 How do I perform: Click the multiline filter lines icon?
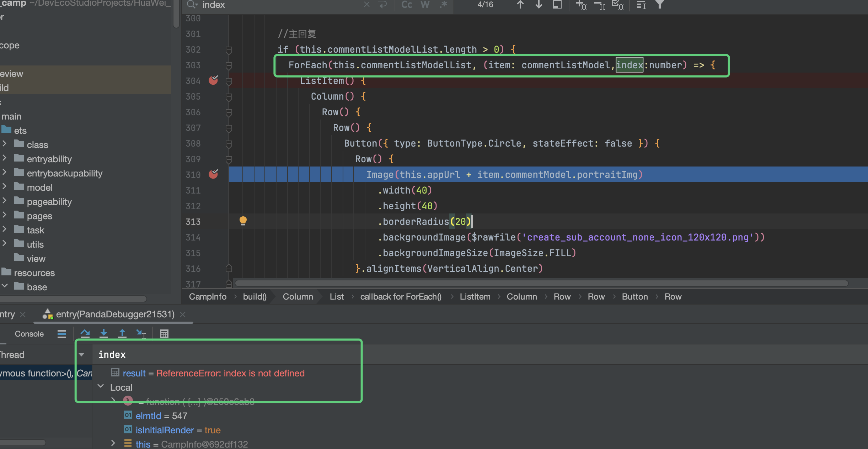coord(641,5)
